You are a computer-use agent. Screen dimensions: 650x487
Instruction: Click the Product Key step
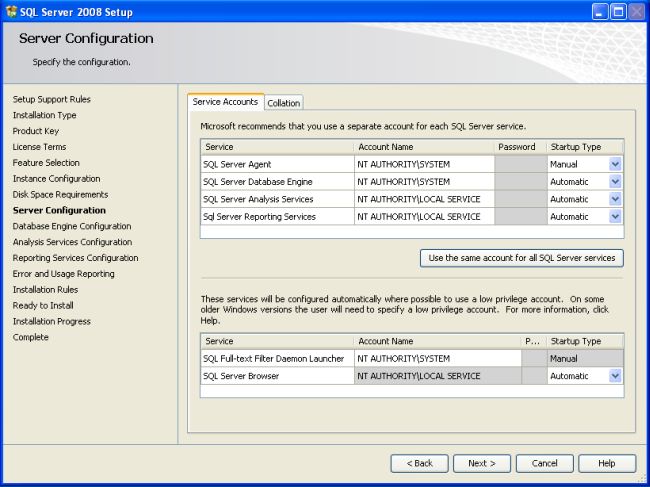point(36,131)
